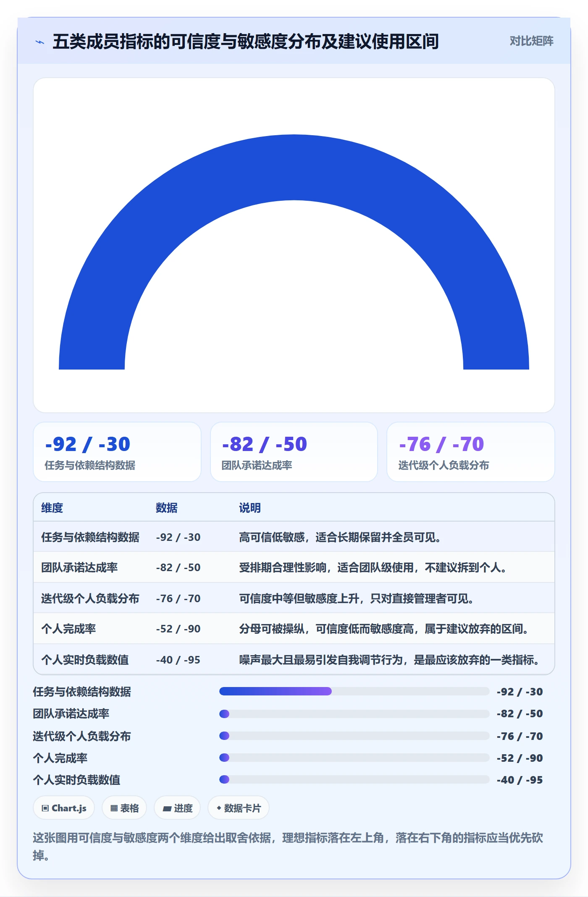The image size is (588, 897).
Task: Select the 数据卡片 tag chip
Action: point(239,808)
